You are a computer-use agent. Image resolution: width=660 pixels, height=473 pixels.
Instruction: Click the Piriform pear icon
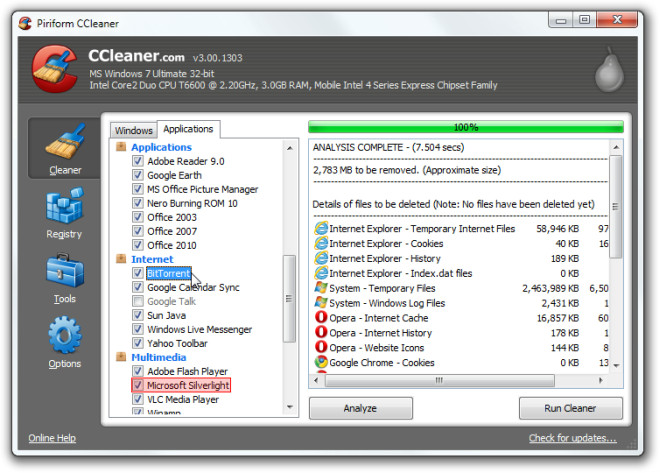[x=609, y=71]
